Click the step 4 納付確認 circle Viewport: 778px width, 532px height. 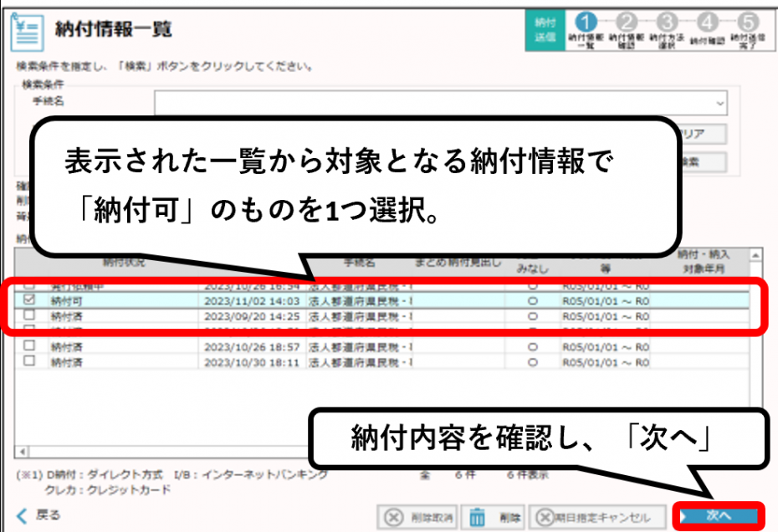[707, 22]
